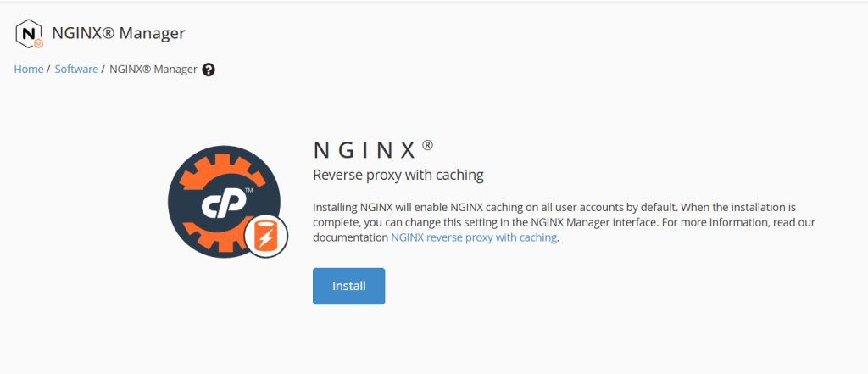Click the orange gear teeth of logo

pyautogui.click(x=224, y=166)
